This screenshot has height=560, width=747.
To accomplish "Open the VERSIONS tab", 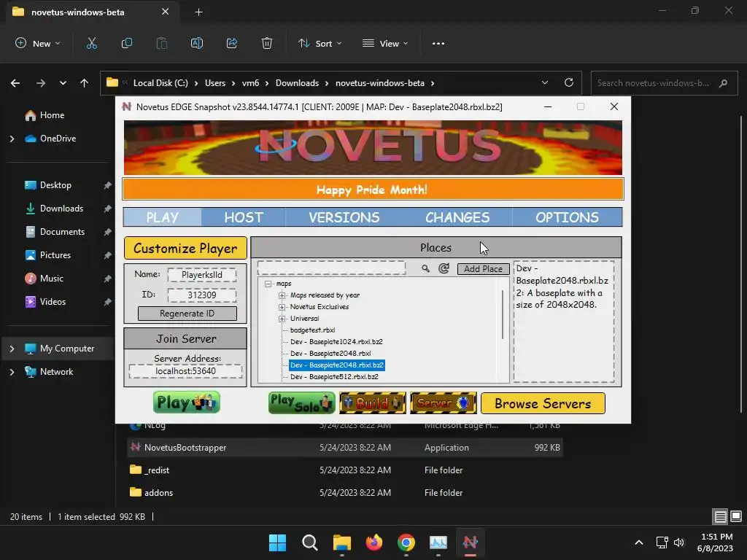I will click(344, 217).
